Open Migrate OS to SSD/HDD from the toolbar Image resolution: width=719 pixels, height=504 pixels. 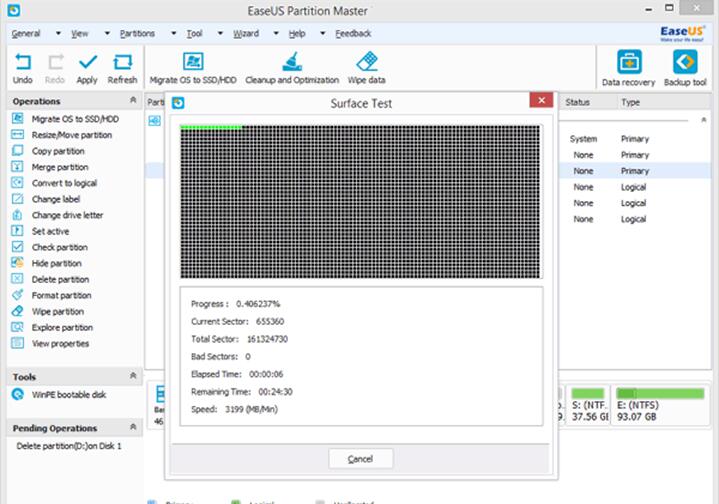(193, 68)
